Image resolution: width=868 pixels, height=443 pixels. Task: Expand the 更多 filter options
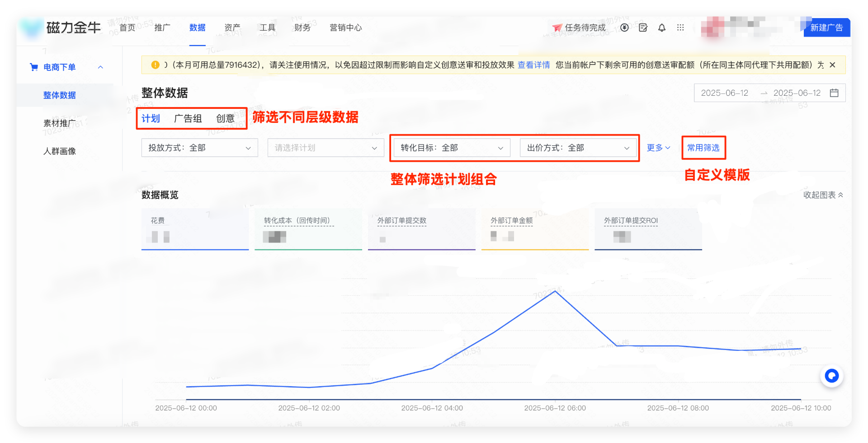click(x=658, y=148)
